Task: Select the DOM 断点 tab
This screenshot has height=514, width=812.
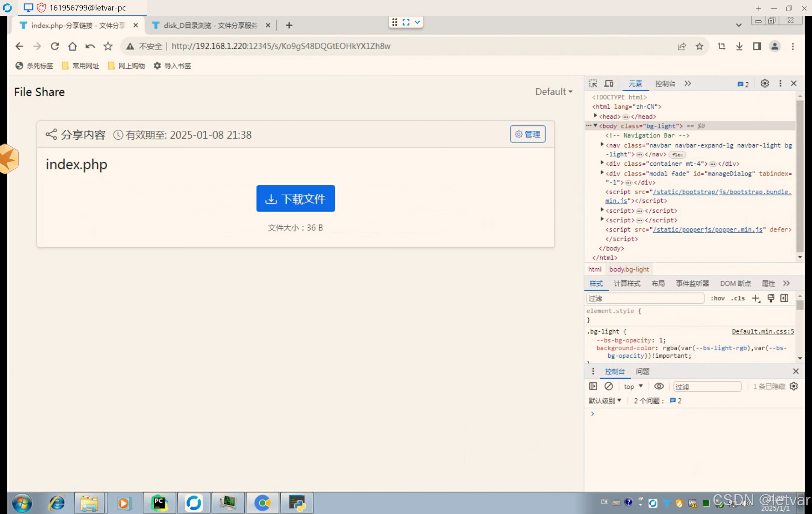Action: (x=735, y=284)
